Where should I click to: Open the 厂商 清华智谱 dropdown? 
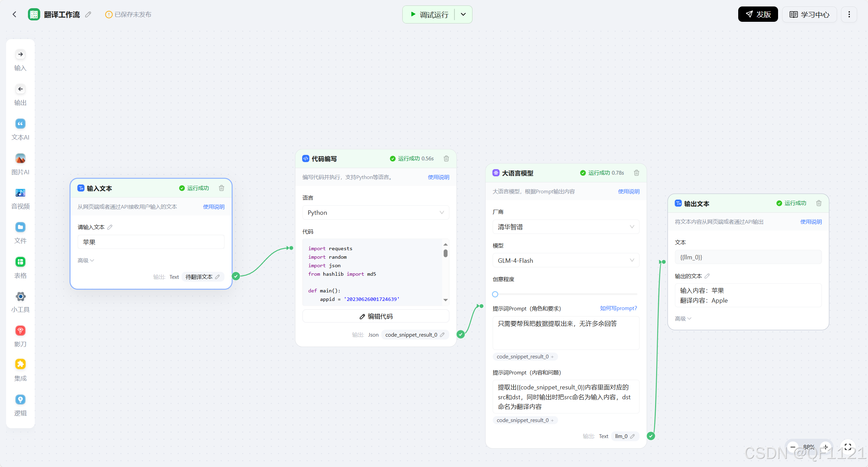point(565,227)
